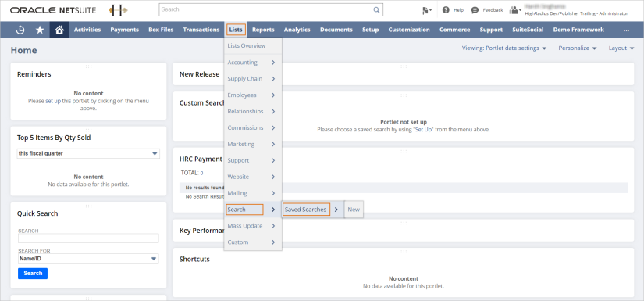
Task: Open the Recent Records clock icon
Action: pyautogui.click(x=20, y=30)
